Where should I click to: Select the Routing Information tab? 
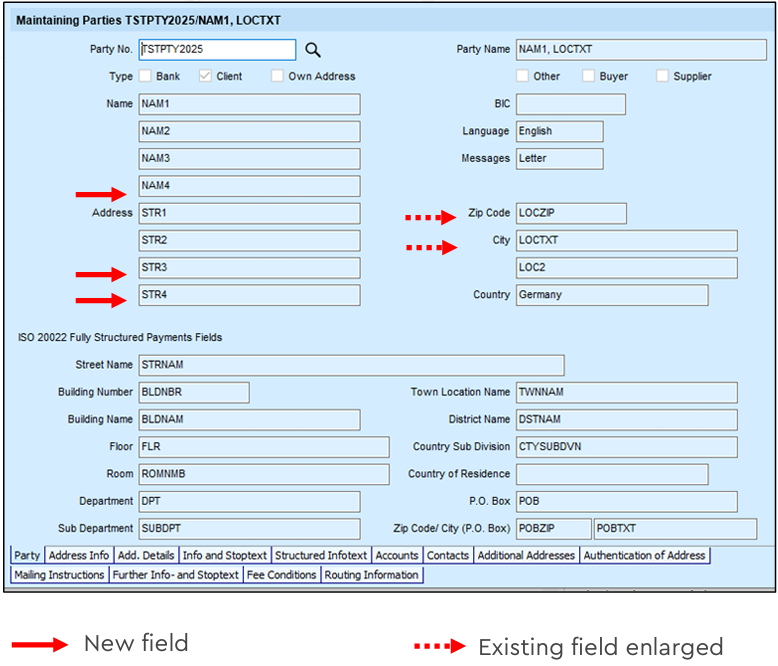coord(372,575)
